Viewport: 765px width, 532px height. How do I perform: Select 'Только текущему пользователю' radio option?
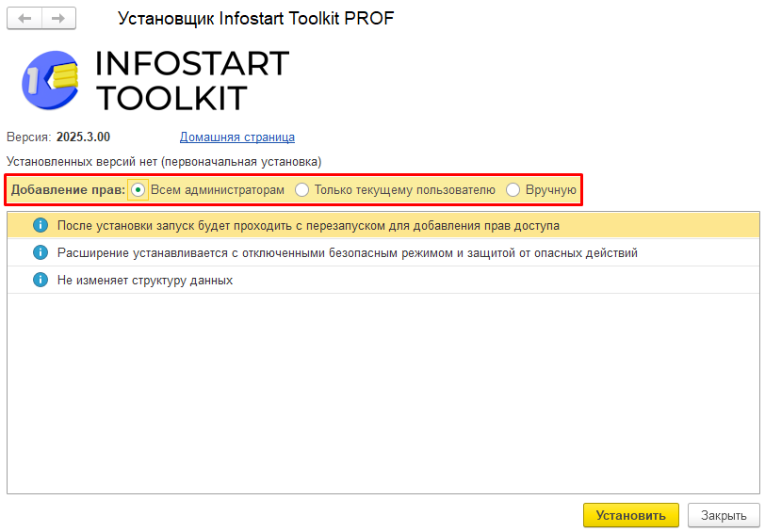tap(302, 189)
